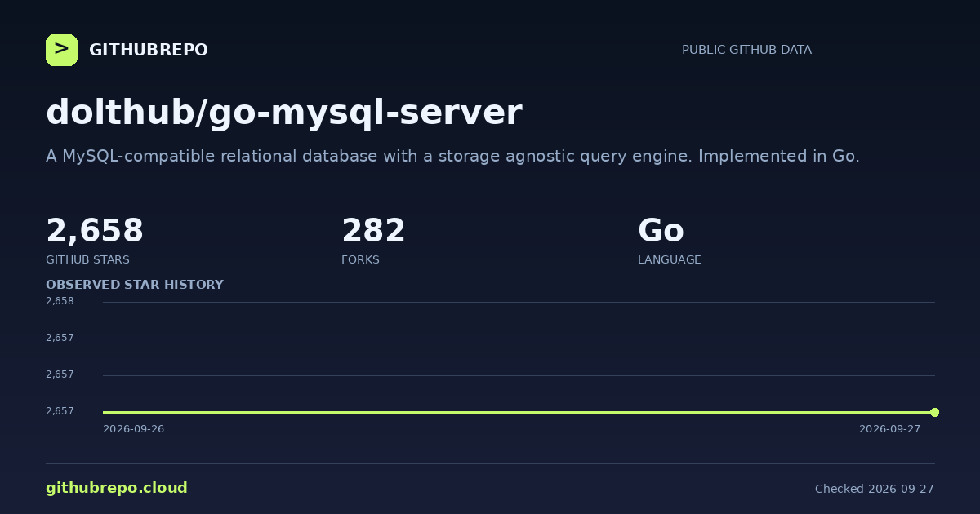
Task: Select the dolthub/go-mysql-server repository title
Action: [x=283, y=113]
